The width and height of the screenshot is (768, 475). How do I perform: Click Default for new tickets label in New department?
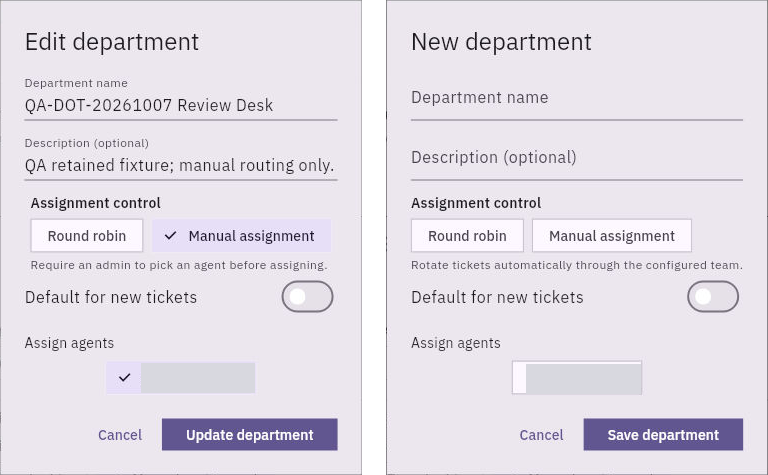coord(497,297)
